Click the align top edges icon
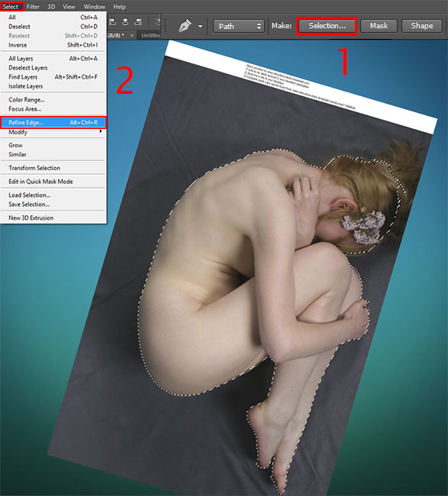The height and width of the screenshot is (496, 448). 113,22
